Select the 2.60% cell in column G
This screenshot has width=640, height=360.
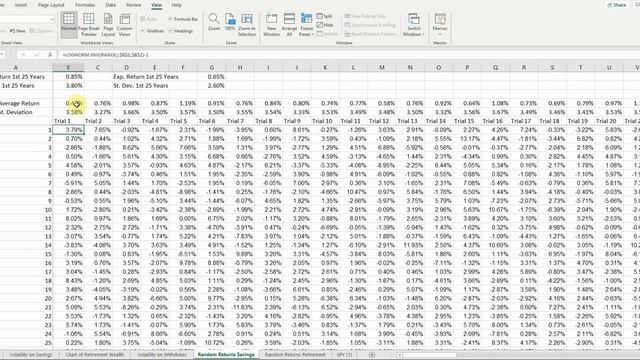click(x=211, y=85)
